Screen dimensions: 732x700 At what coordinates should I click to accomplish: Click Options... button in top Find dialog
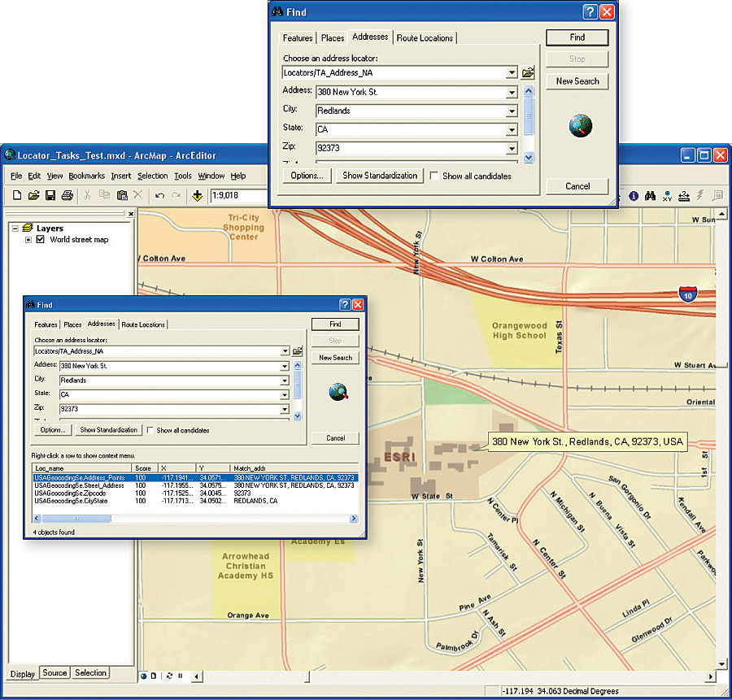click(x=307, y=176)
